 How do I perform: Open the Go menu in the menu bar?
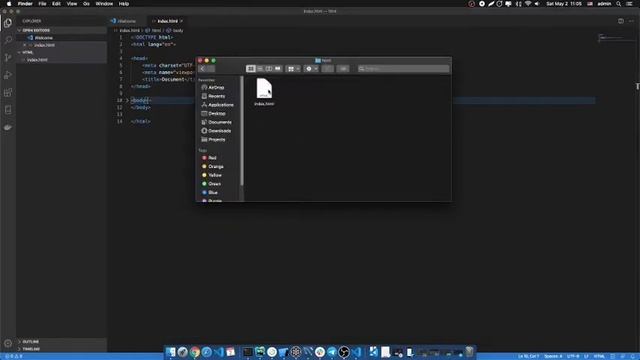(x=86, y=4)
